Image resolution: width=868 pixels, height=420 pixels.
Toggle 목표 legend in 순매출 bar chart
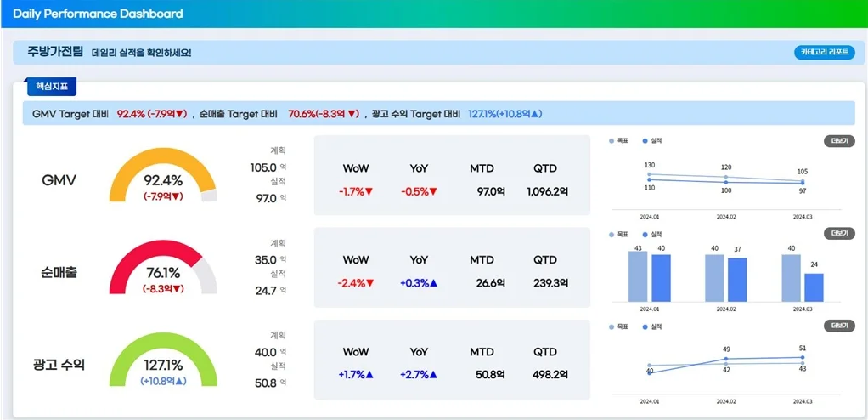(x=612, y=234)
